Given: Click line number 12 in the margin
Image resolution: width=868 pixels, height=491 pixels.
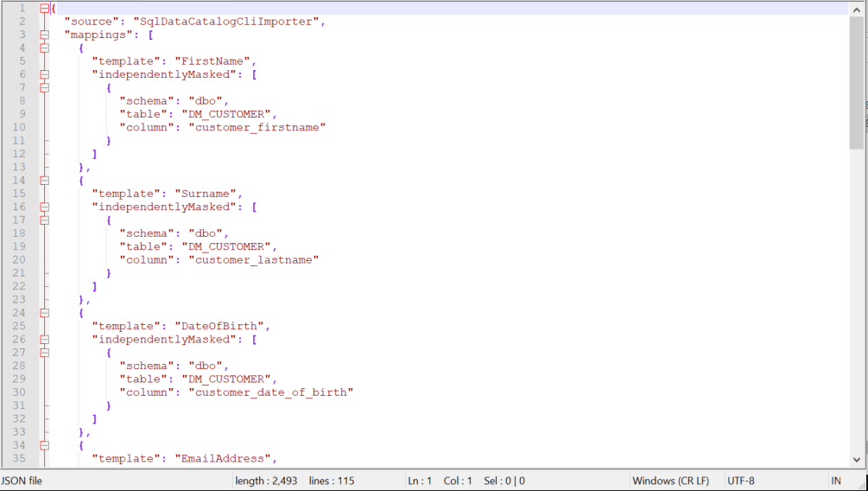Looking at the screenshot, I should 19,154.
